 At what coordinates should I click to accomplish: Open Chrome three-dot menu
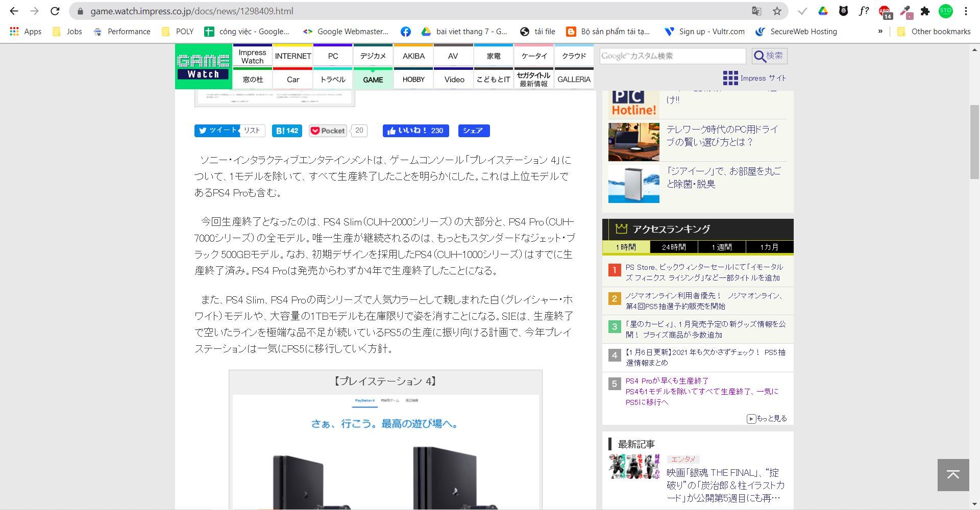coord(966,11)
